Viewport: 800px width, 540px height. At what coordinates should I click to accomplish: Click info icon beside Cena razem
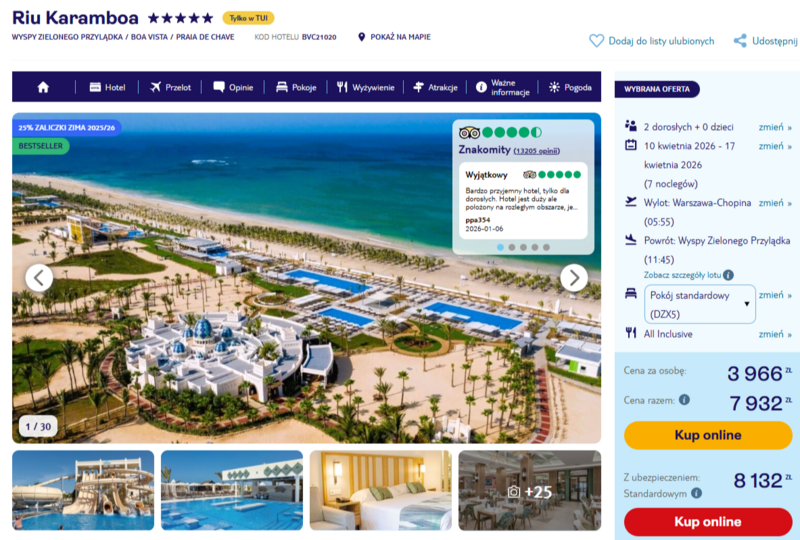tap(684, 400)
